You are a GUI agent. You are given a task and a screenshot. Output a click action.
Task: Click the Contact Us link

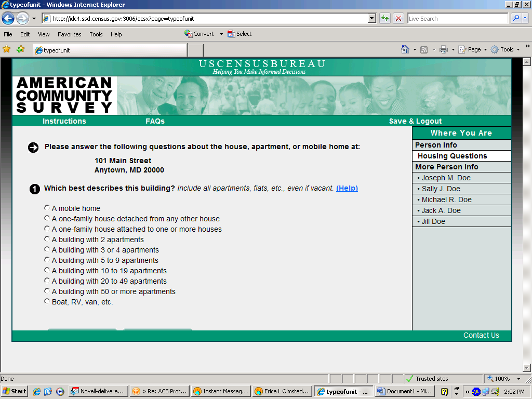click(481, 335)
